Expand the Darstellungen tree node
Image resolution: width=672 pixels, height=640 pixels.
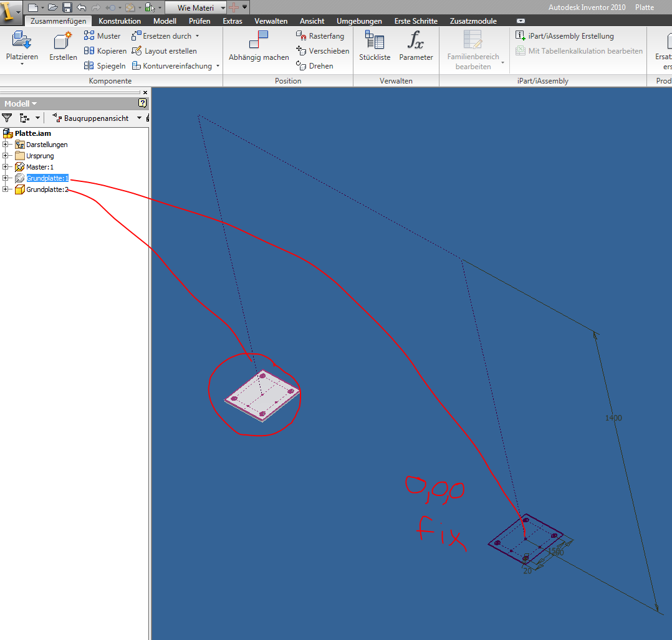[5, 145]
